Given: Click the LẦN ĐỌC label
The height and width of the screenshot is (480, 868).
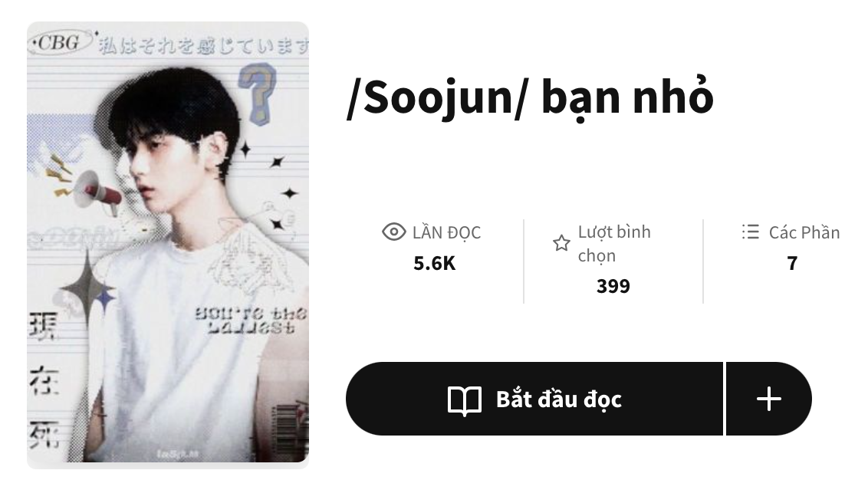Looking at the screenshot, I should tap(447, 232).
